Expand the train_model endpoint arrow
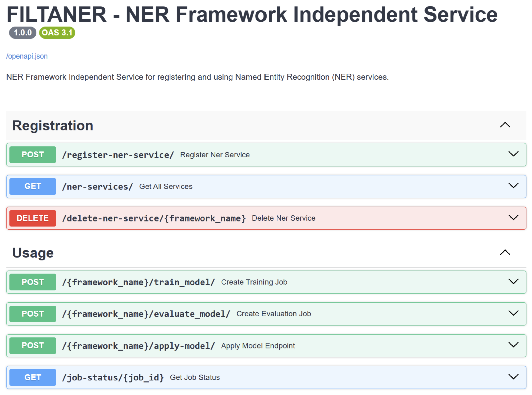Viewport: 532px width, 395px height. (x=513, y=281)
